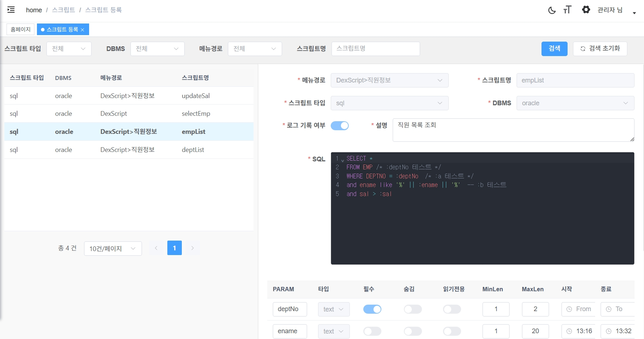The image size is (644, 339).
Task: Switch to dark mode via moon icon
Action: (552, 10)
